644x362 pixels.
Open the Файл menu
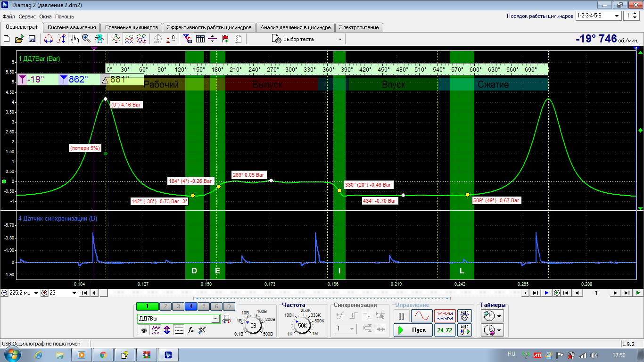click(8, 16)
